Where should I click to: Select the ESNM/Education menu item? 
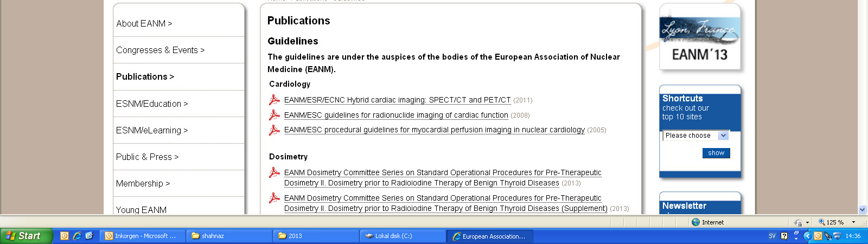tap(152, 104)
